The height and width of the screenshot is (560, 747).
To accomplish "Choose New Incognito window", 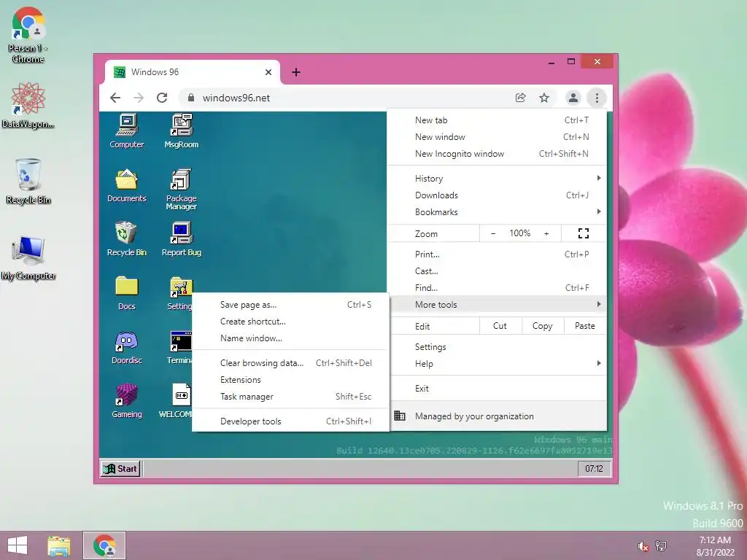I will pyautogui.click(x=497, y=154).
